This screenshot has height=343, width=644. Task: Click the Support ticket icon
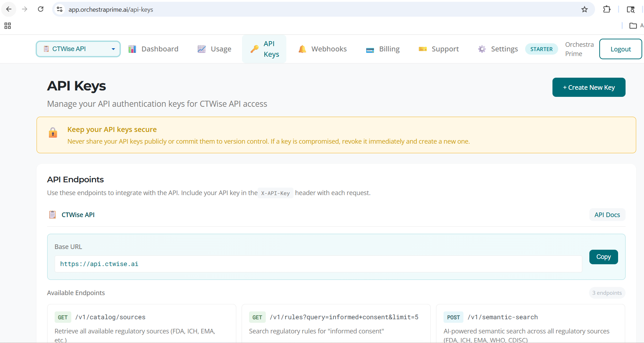pyautogui.click(x=423, y=49)
